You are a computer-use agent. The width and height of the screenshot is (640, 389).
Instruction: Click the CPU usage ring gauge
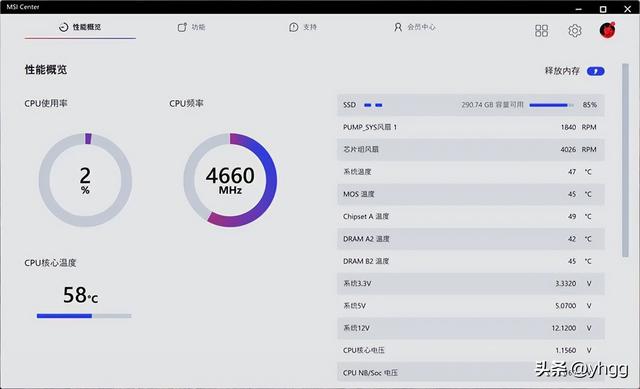tap(85, 180)
